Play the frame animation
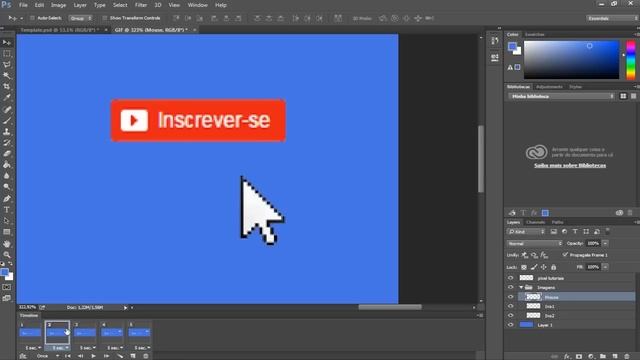The image size is (640, 360). tap(93, 356)
